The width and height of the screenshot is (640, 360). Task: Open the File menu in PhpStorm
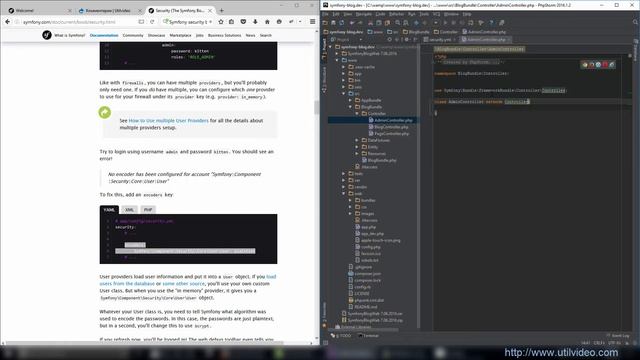pyautogui.click(x=325, y=14)
